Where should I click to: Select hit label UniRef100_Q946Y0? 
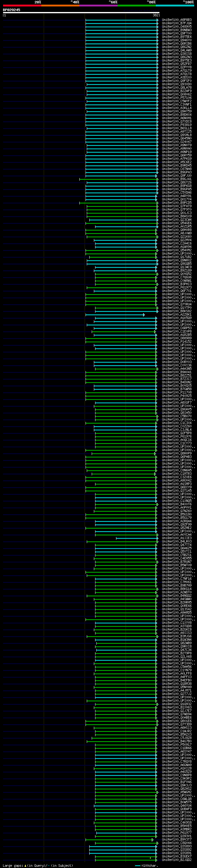tap(177, 40)
